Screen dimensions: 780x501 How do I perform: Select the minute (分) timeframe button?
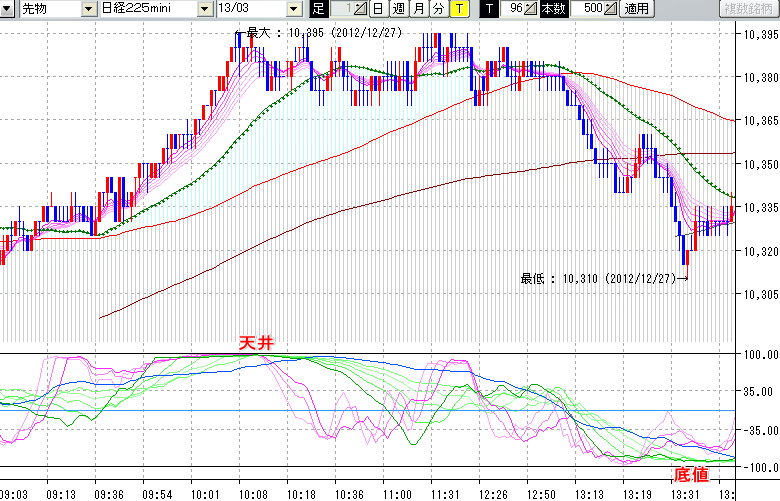click(x=439, y=9)
